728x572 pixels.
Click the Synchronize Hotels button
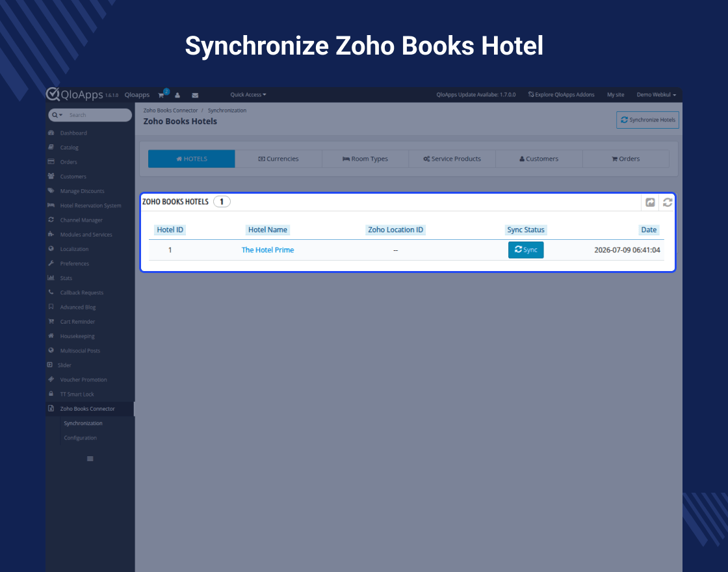[647, 120]
